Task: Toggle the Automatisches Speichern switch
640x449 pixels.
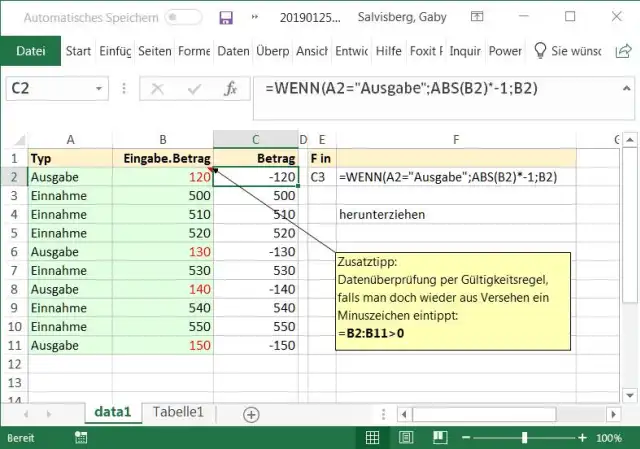Action: click(x=183, y=17)
